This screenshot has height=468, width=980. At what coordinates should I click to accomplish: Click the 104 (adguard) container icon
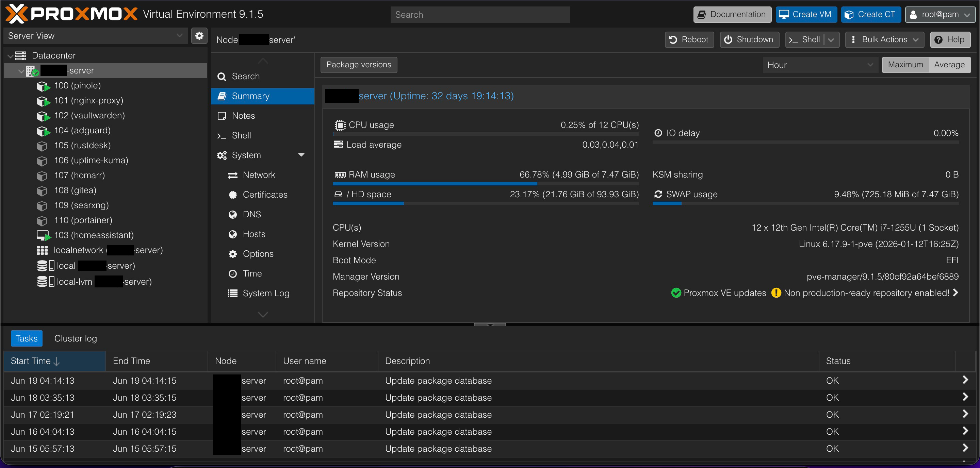pos(43,131)
